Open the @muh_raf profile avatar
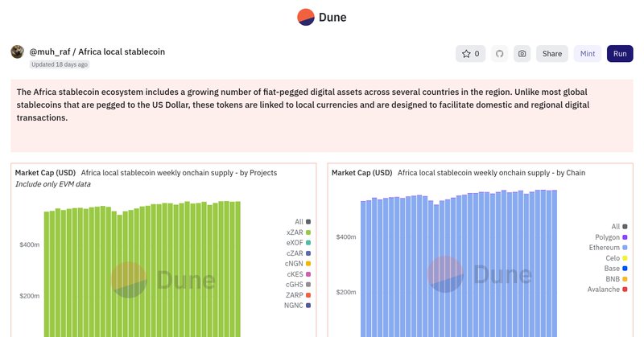Image resolution: width=644 pixels, height=337 pixels. [17, 52]
